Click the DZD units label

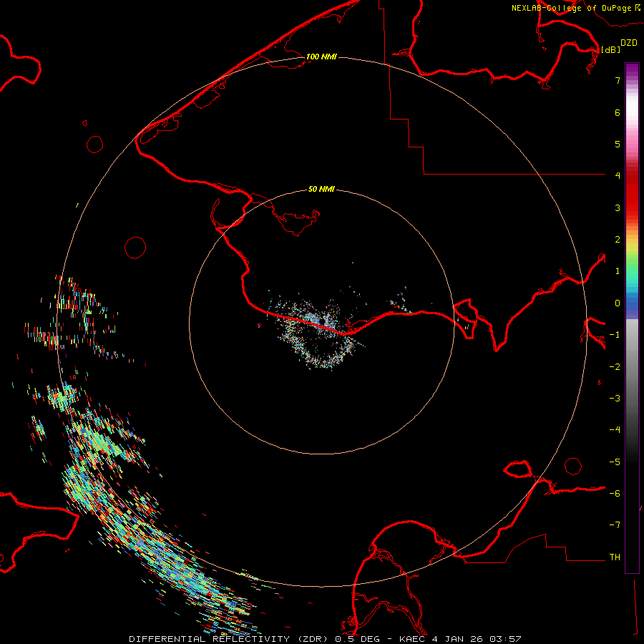(x=629, y=43)
